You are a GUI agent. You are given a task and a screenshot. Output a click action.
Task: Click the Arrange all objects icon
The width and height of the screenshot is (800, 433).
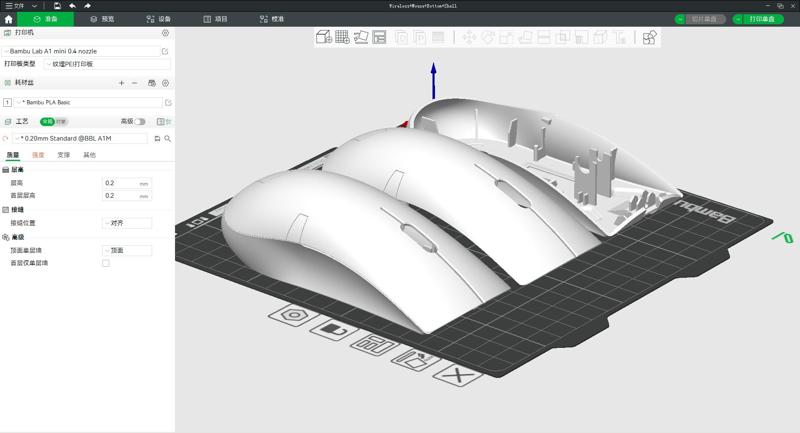click(379, 37)
